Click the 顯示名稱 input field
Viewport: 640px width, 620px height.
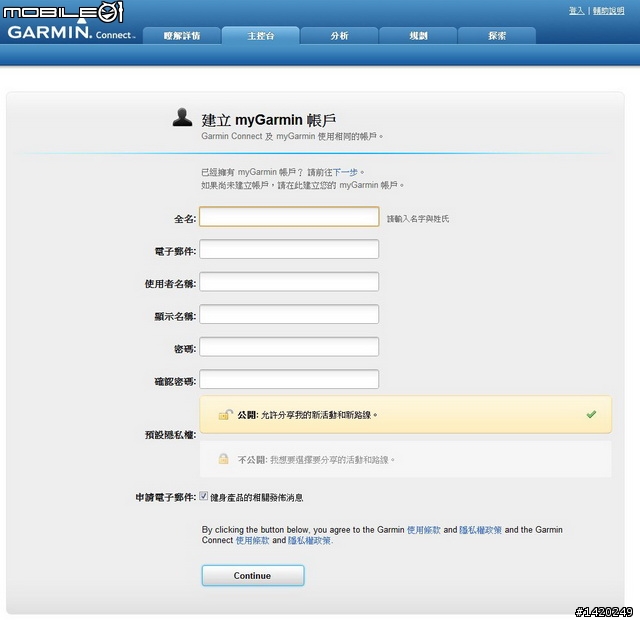point(289,314)
